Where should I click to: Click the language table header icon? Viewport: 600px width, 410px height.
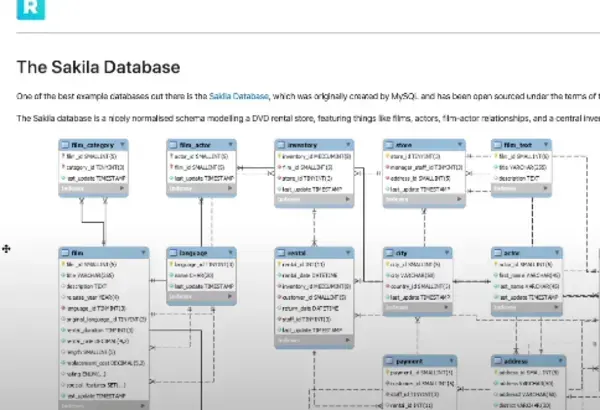click(173, 254)
